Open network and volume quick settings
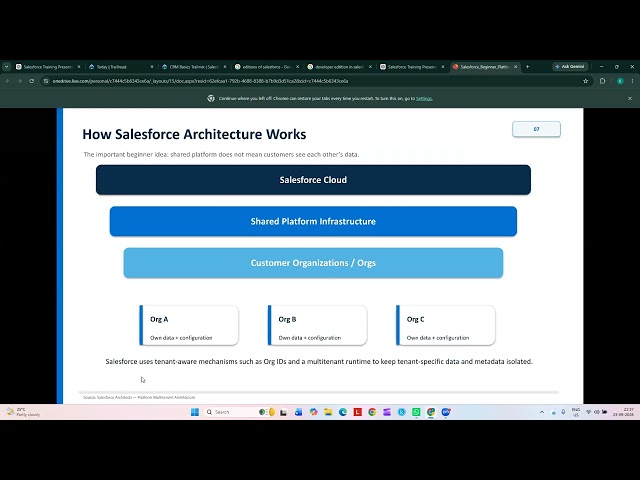This screenshot has height=480, width=640. [x=596, y=412]
